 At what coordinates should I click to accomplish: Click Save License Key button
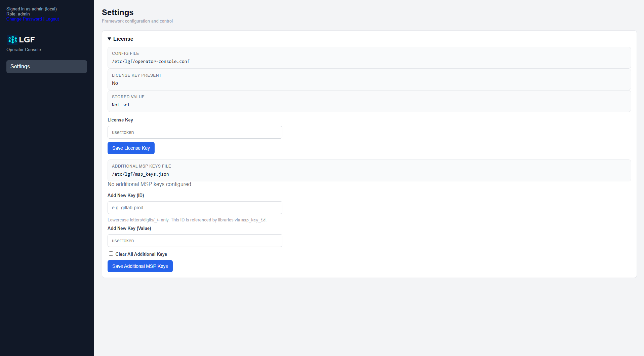pos(131,148)
